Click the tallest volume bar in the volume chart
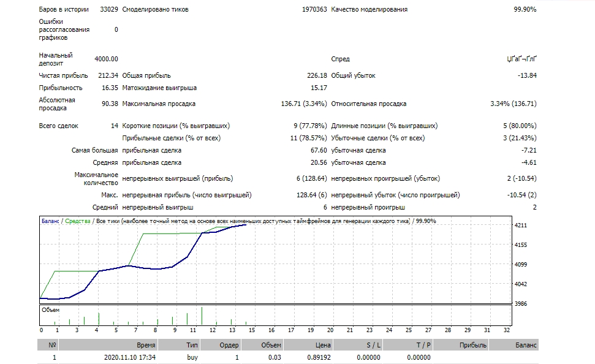The image size is (595, 364). pos(202,316)
